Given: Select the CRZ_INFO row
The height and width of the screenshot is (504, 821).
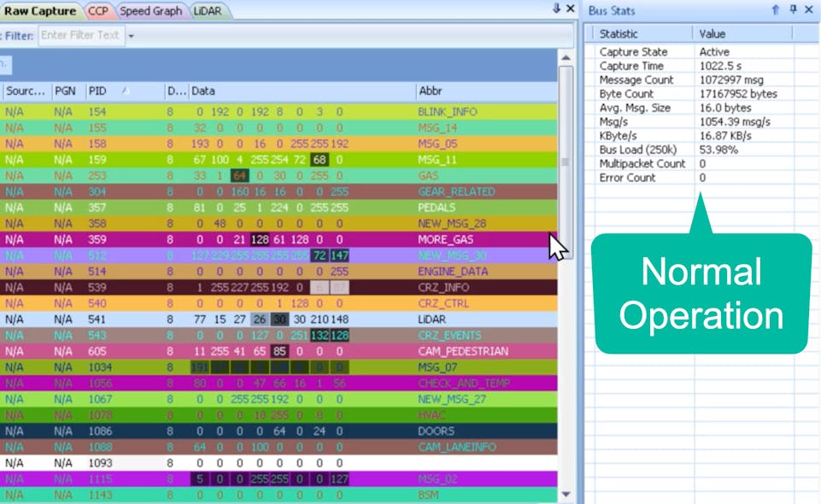Looking at the screenshot, I should 279,287.
